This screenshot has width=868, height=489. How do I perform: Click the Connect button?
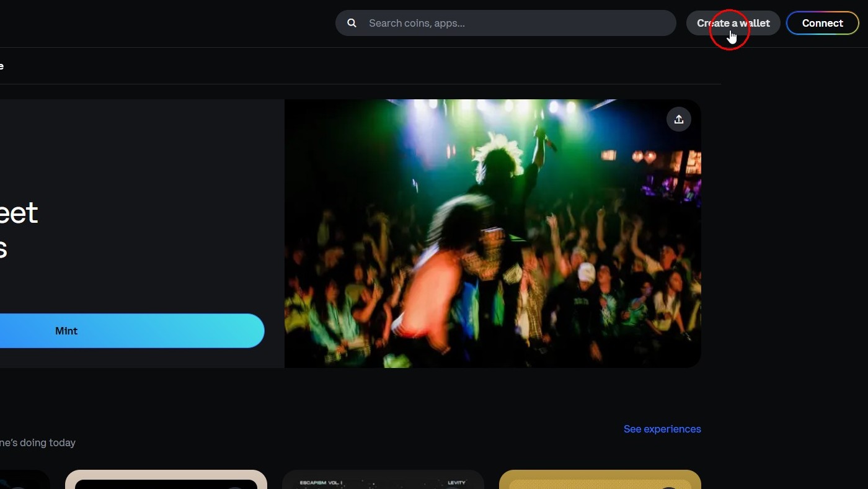[x=823, y=23]
